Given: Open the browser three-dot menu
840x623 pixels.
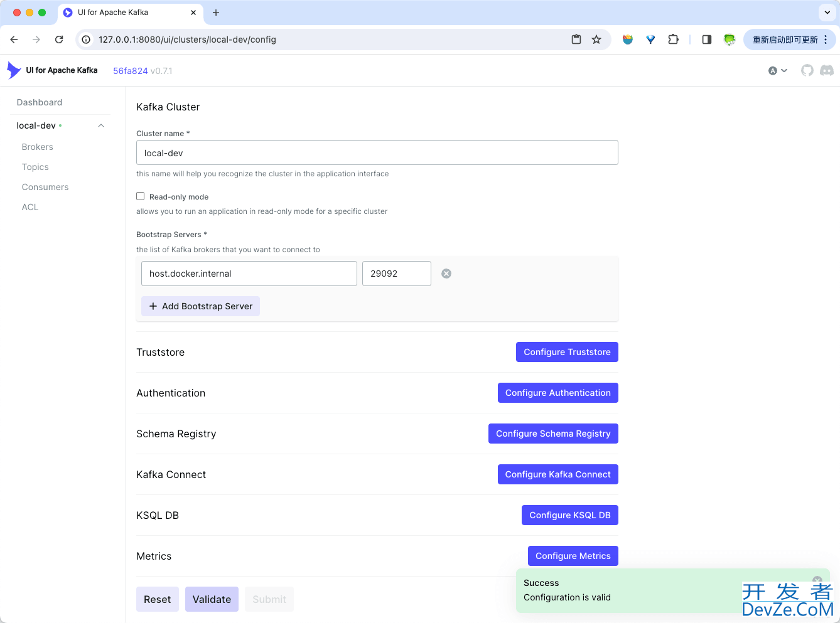Looking at the screenshot, I should pyautogui.click(x=826, y=40).
